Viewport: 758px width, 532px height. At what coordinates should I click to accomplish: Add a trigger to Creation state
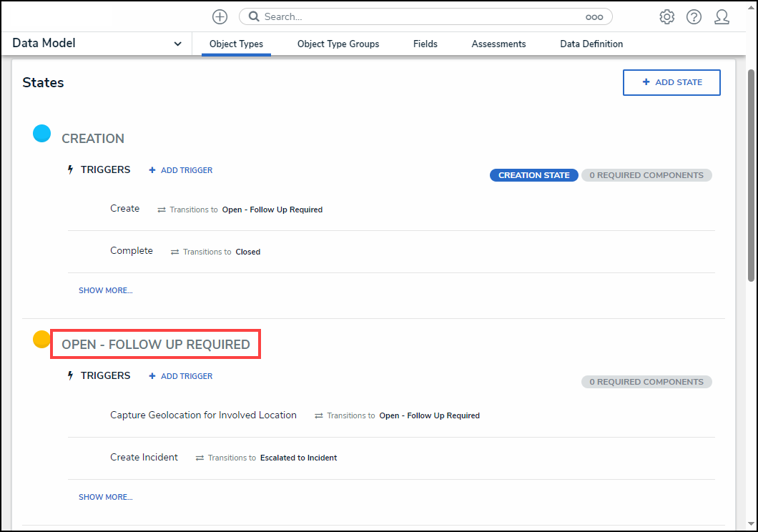[x=180, y=170]
